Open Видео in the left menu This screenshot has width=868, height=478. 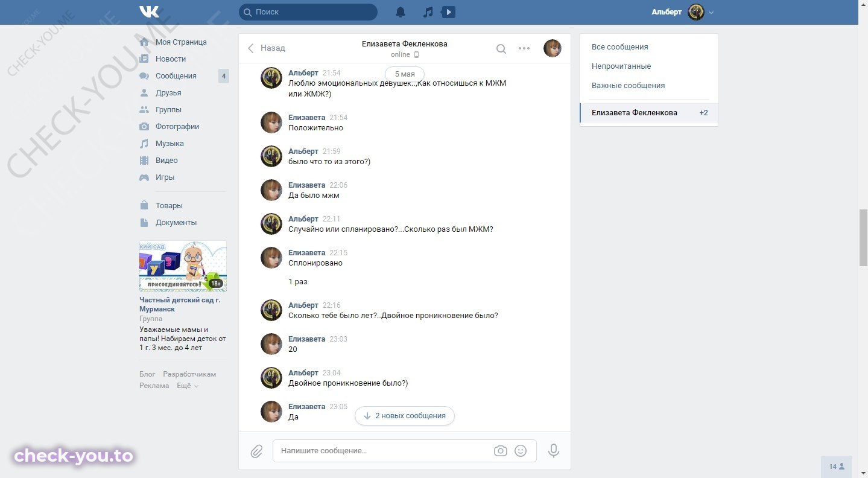click(x=166, y=161)
